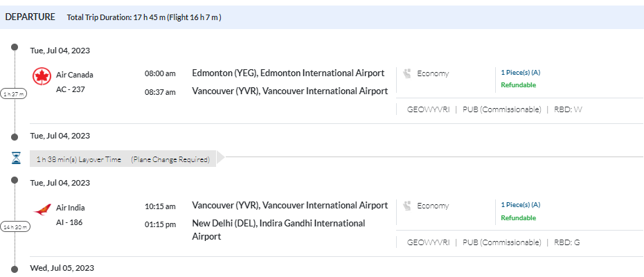Click the seat icon beside Air Canada's Economy
The image size is (644, 277).
pos(408,73)
